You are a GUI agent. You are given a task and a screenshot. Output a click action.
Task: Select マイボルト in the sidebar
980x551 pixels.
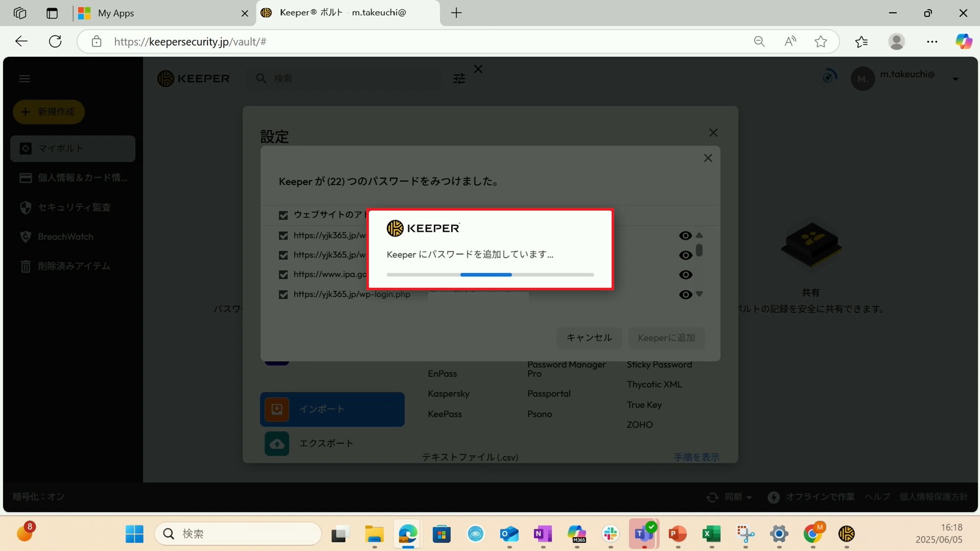72,149
